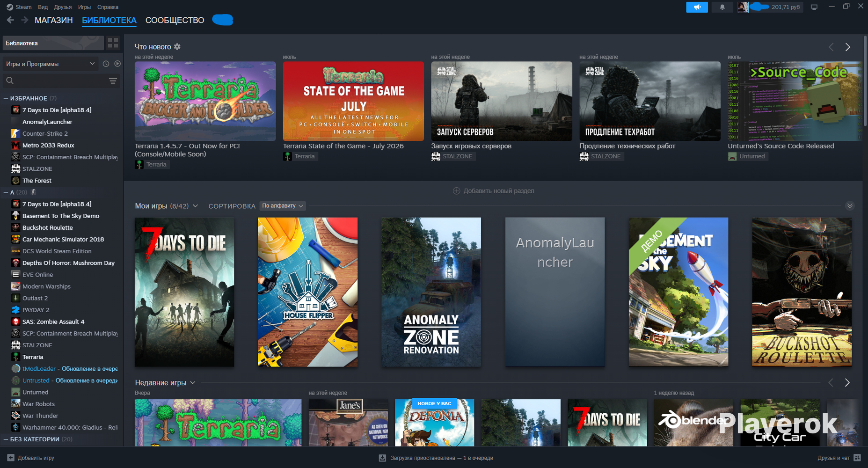The image size is (868, 468).
Task: Open the Deponia tile in recent games
Action: point(435,423)
